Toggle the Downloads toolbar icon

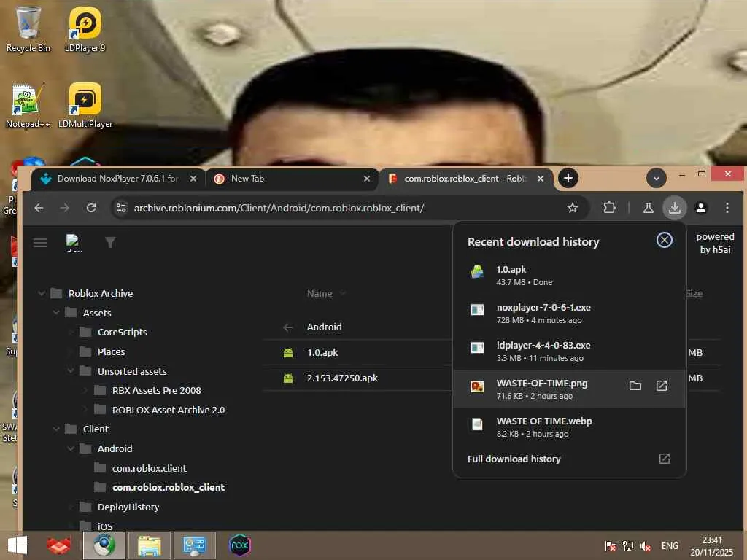675,208
